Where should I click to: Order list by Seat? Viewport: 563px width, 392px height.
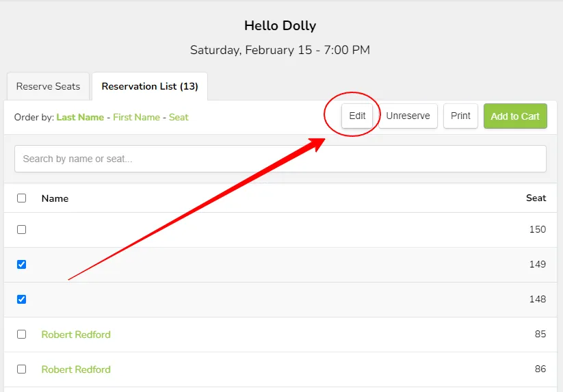(x=179, y=118)
